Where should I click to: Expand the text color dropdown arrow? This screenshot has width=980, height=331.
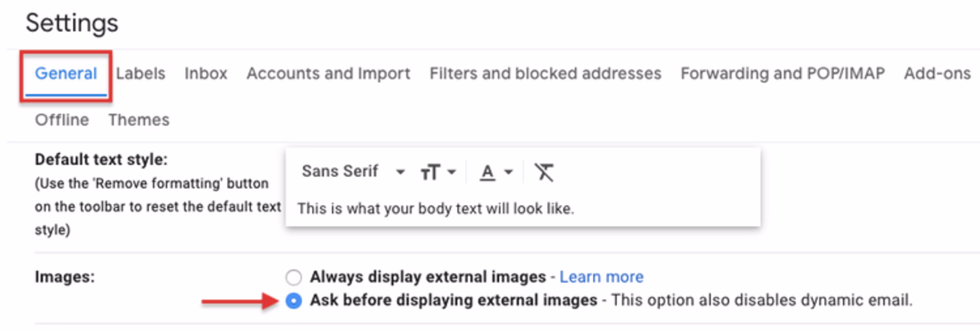[508, 172]
